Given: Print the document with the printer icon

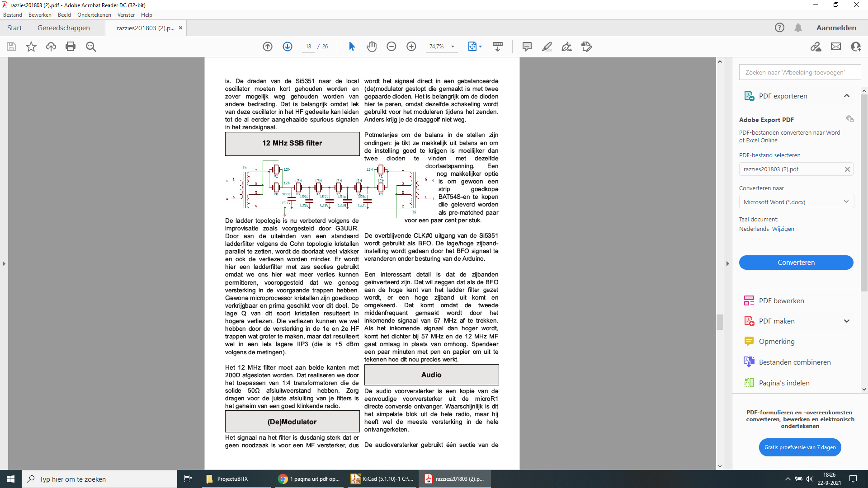Looking at the screenshot, I should click(x=71, y=47).
